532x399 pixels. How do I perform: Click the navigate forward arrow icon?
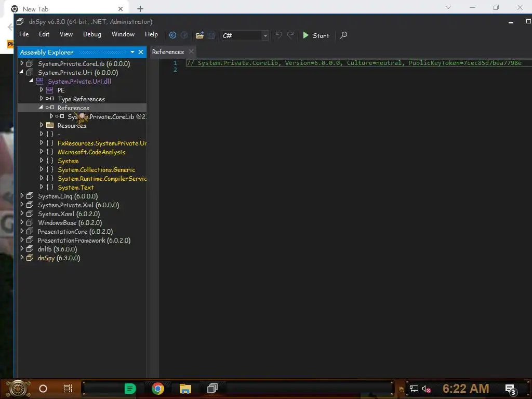pyautogui.click(x=184, y=35)
